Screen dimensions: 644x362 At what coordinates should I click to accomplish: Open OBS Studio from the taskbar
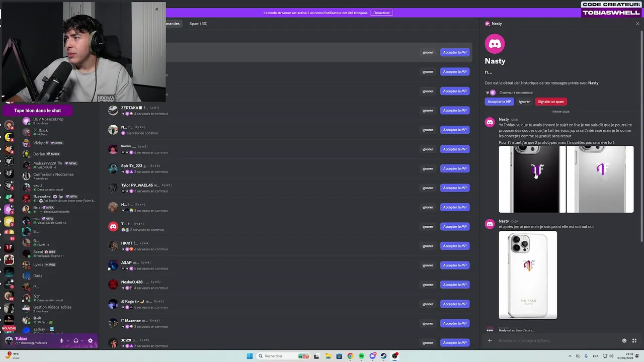(x=395, y=356)
